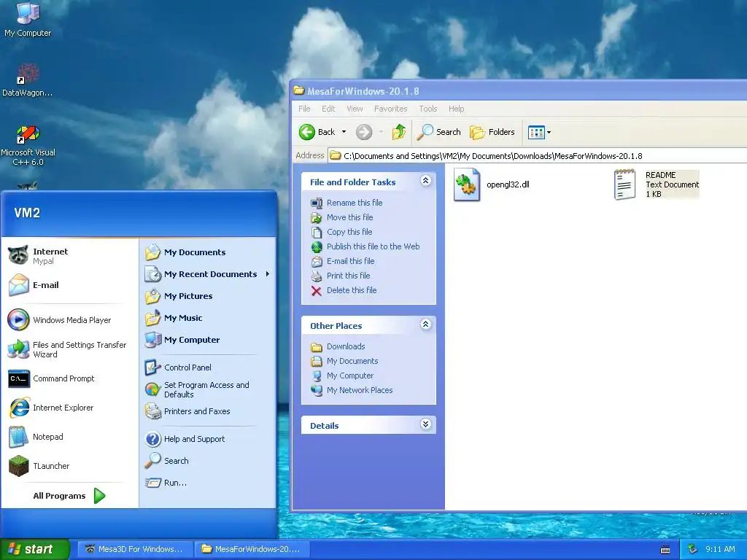Select the opengl32.dll file
Viewport: 747px width, 560px height.
click(x=491, y=184)
